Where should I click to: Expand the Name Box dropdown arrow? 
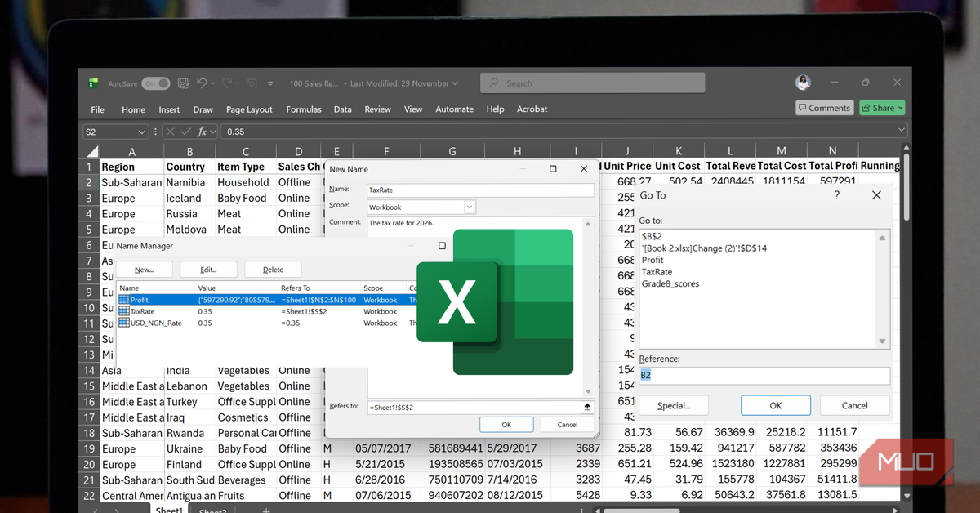(x=141, y=132)
